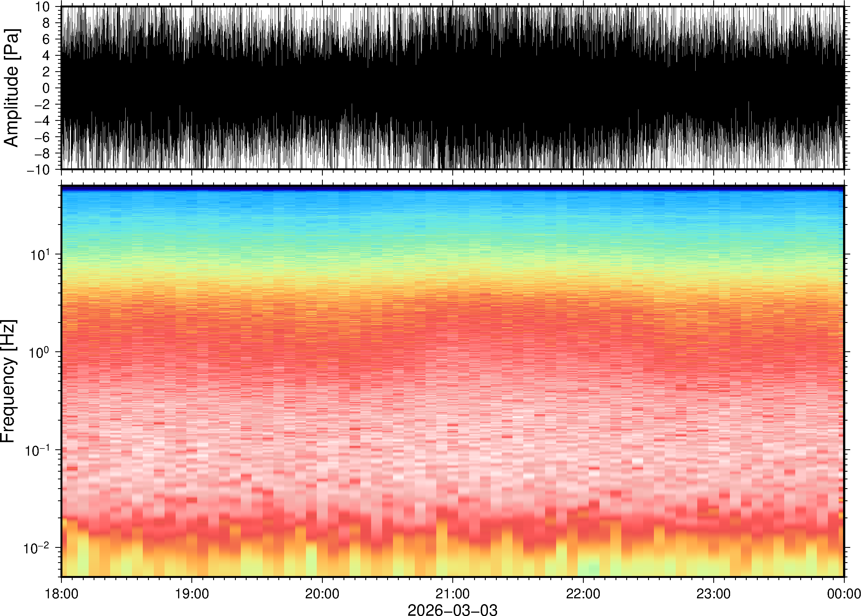Click the 22:00 time axis label

583,594
